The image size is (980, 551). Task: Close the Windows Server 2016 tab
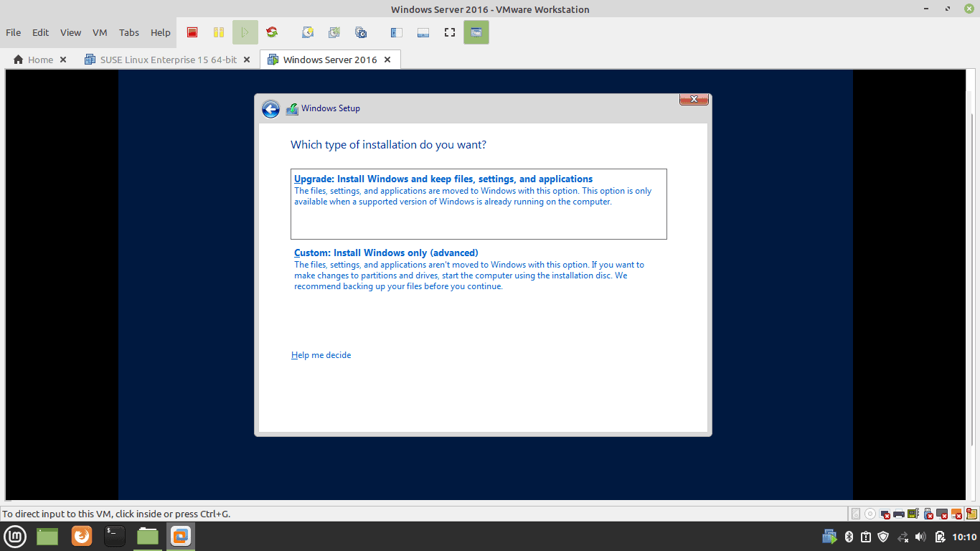(387, 60)
